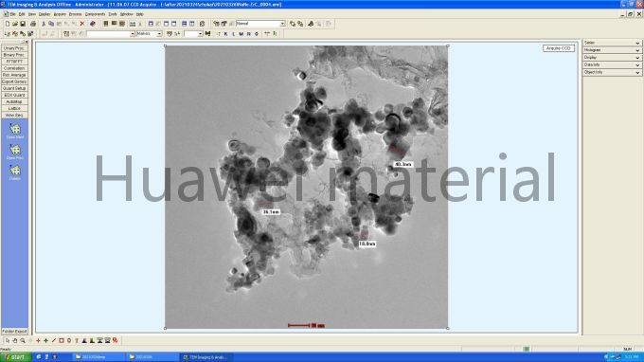Expand the Display panel on the right

pos(612,58)
